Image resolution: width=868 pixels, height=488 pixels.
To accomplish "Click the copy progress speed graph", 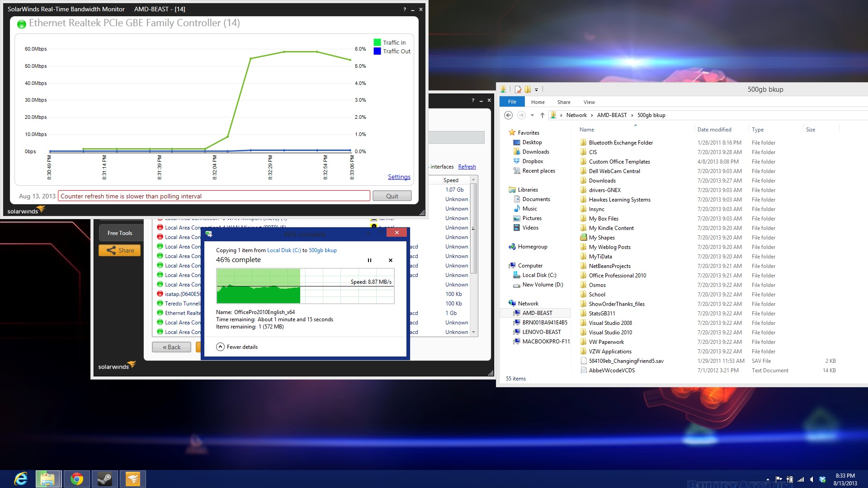I will click(305, 286).
